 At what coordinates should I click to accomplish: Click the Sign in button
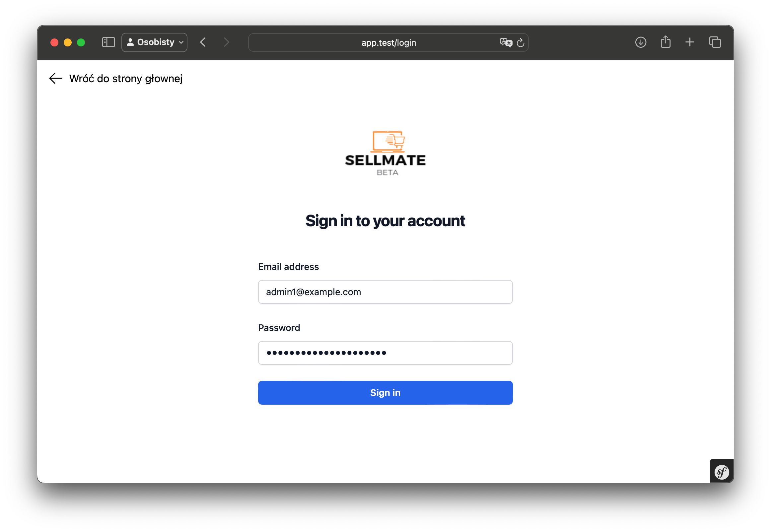(x=385, y=393)
